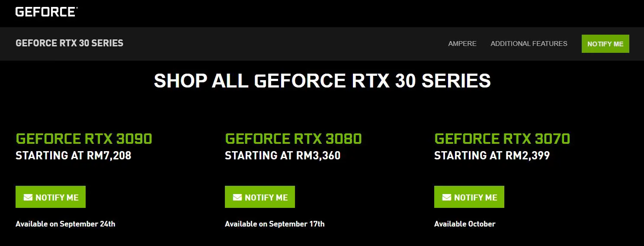644x246 pixels.
Task: Click the Starting at RM3,360 price
Action: pos(283,155)
